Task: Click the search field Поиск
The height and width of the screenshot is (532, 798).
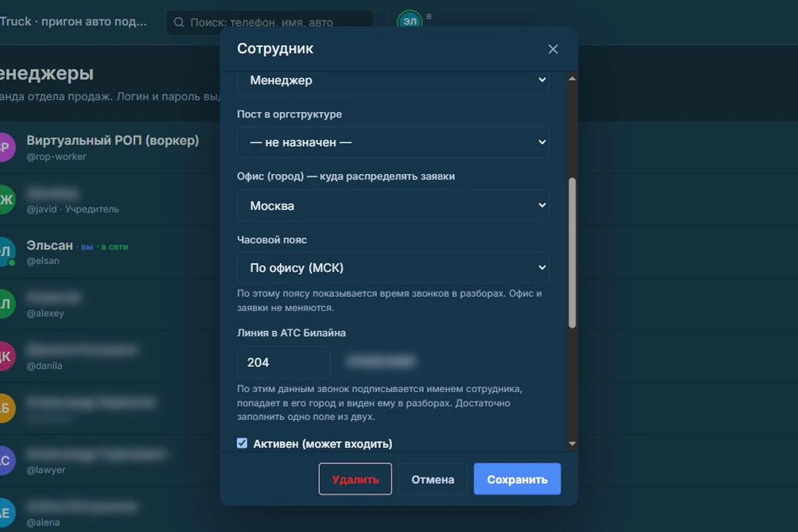Action: [x=270, y=22]
